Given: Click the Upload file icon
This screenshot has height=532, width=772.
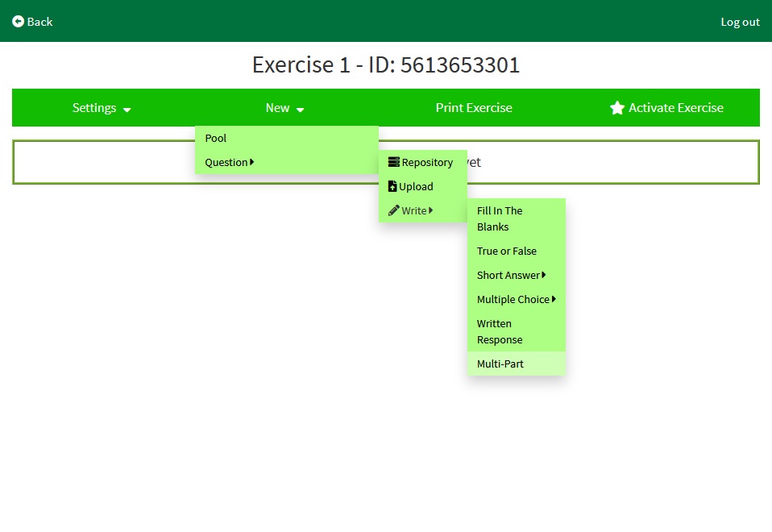Looking at the screenshot, I should (392, 186).
